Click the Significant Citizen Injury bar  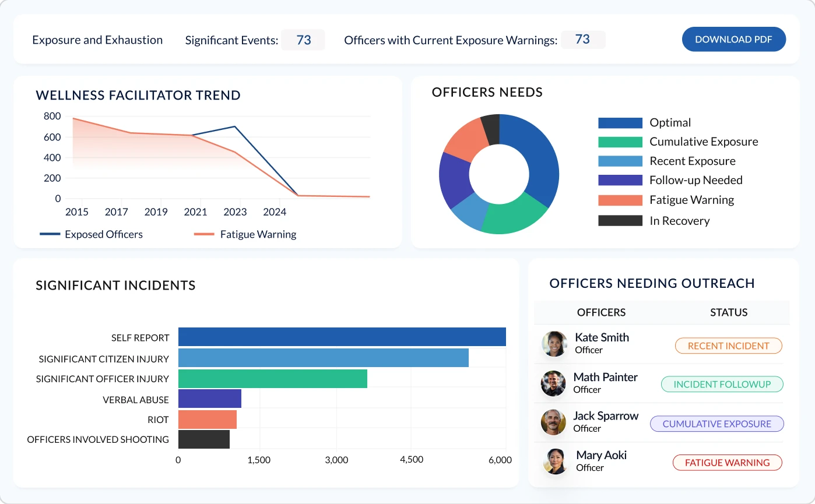click(324, 358)
